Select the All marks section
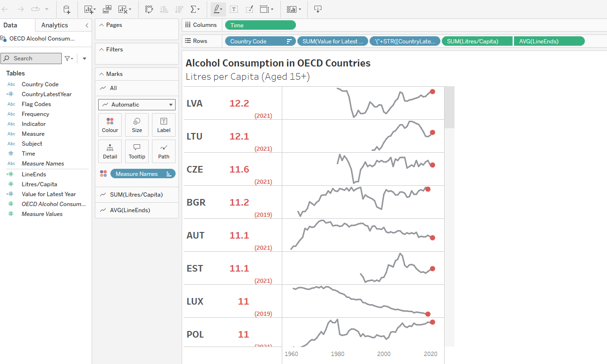The height and width of the screenshot is (364, 607). click(137, 88)
